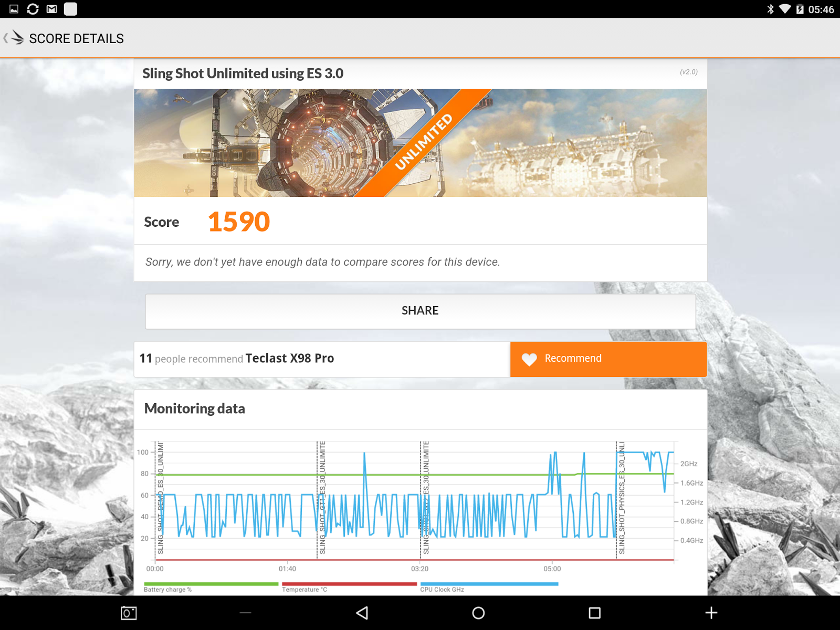Image resolution: width=840 pixels, height=630 pixels.
Task: Tap the 1.6GHz axis label
Action: (x=691, y=483)
